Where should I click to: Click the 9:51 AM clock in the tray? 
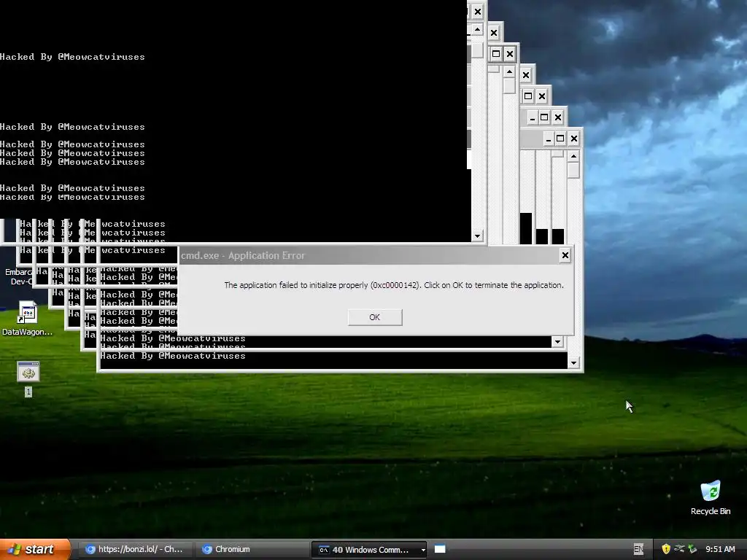tap(720, 549)
